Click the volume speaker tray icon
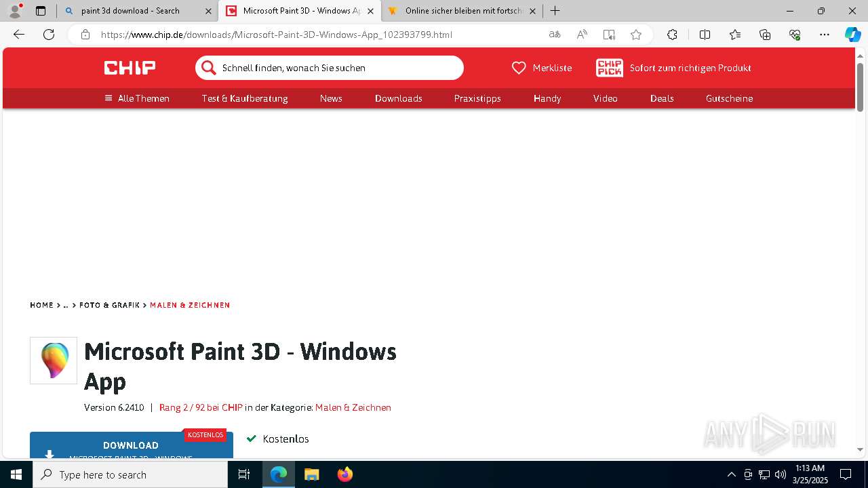This screenshot has height=488, width=868. pyautogui.click(x=780, y=474)
